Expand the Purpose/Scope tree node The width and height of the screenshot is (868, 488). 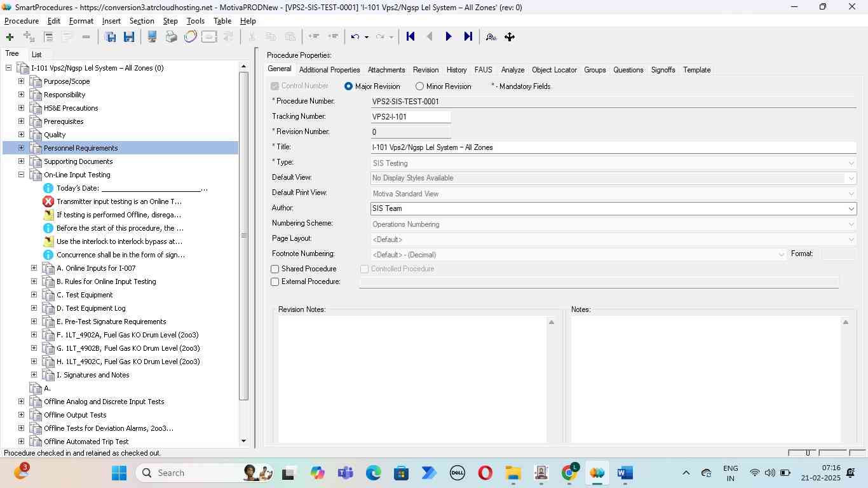coord(21,81)
